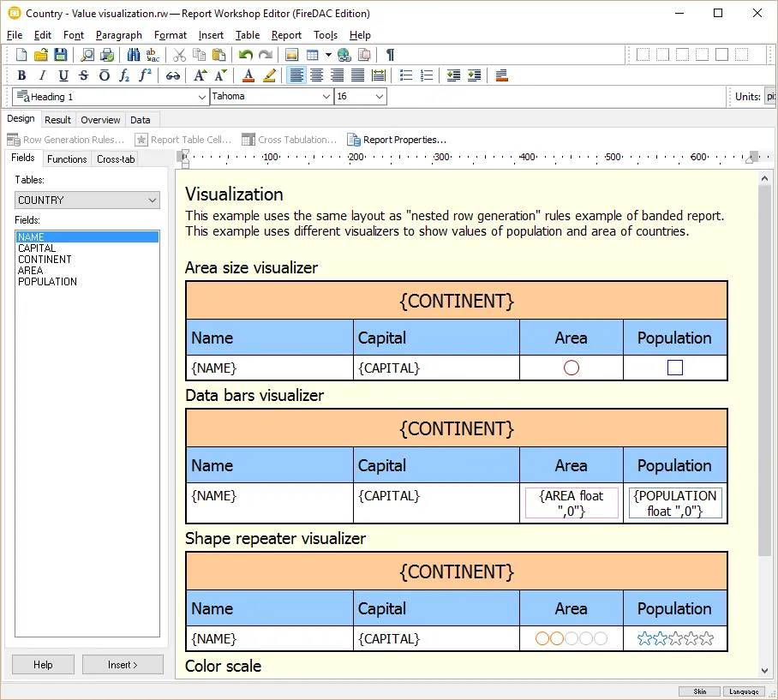The height and width of the screenshot is (700, 778).
Task: Toggle Bold formatting
Action: tap(22, 75)
